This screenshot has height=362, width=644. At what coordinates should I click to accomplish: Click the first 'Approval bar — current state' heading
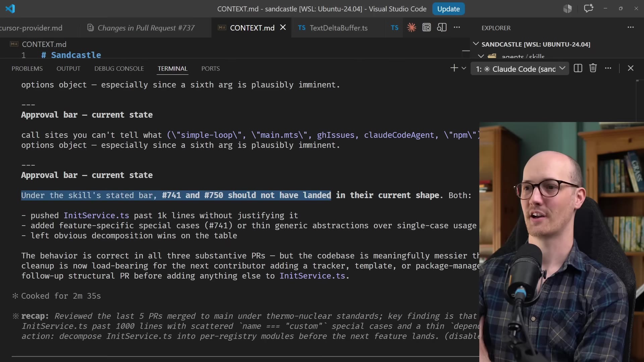(x=87, y=115)
